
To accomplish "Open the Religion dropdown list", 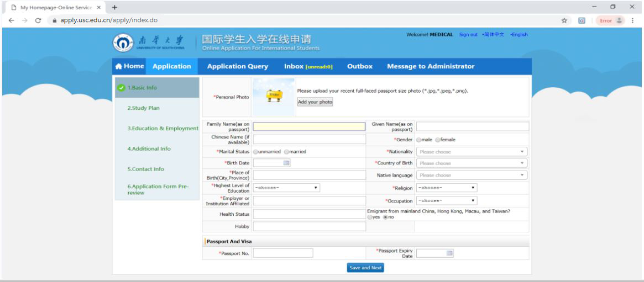I will [x=447, y=188].
